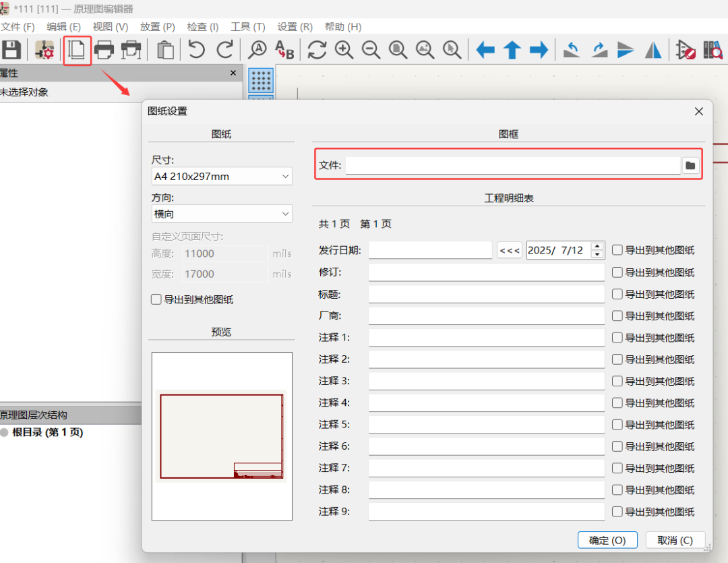Click the page layout preview thumbnail
This screenshot has height=563, width=728.
222,436
